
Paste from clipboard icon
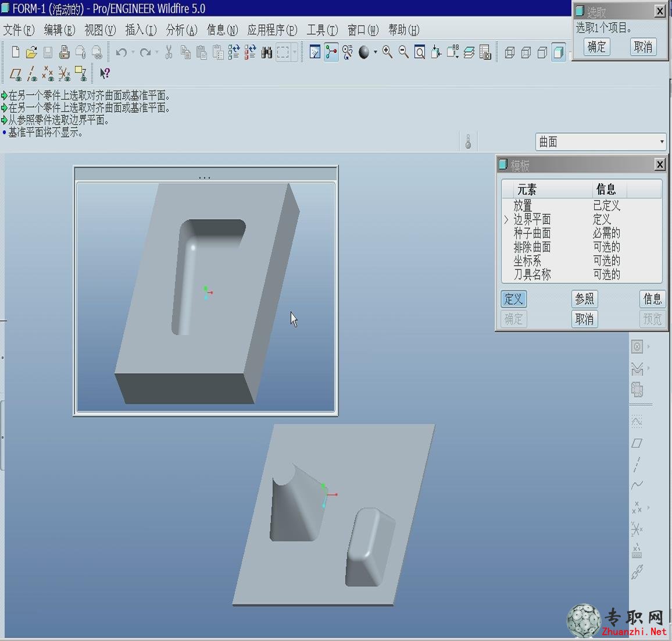click(202, 52)
